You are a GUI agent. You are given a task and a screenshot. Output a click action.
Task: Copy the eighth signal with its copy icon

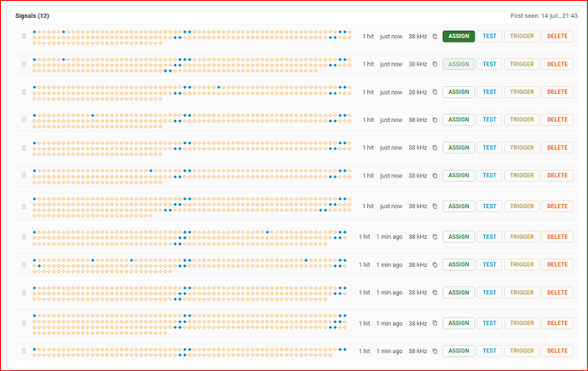435,237
